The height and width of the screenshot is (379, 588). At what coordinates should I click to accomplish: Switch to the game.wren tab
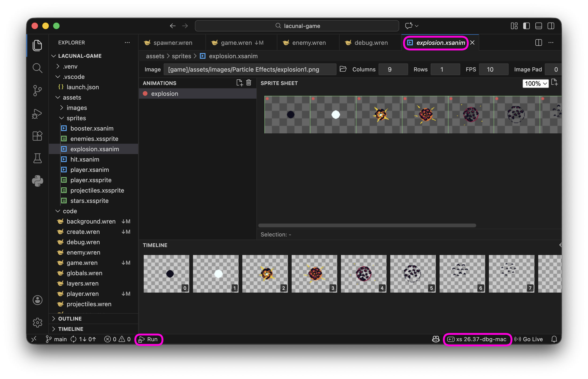241,43
